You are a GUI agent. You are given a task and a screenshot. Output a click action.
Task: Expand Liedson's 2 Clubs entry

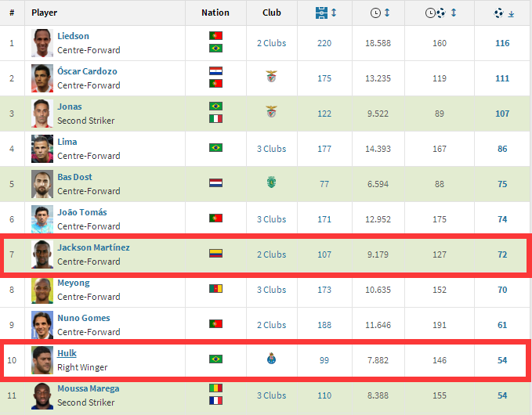(x=271, y=42)
